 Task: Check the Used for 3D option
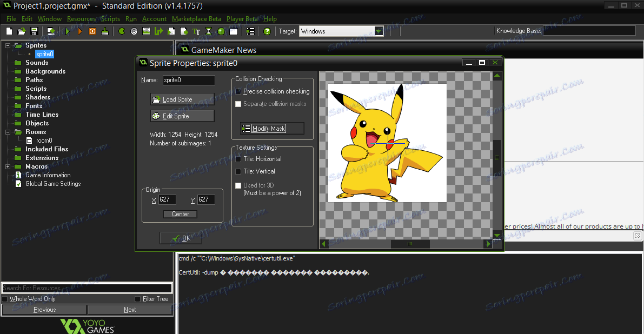(x=238, y=185)
